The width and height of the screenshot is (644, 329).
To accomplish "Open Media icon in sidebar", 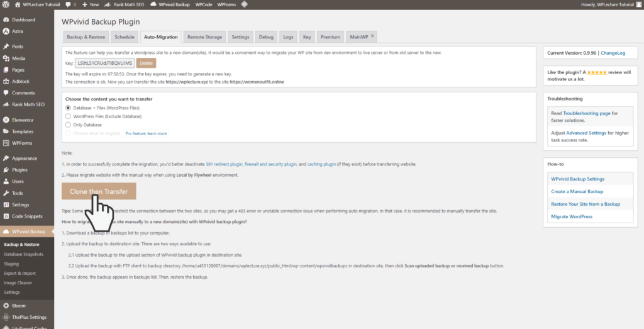I will 6,59.
